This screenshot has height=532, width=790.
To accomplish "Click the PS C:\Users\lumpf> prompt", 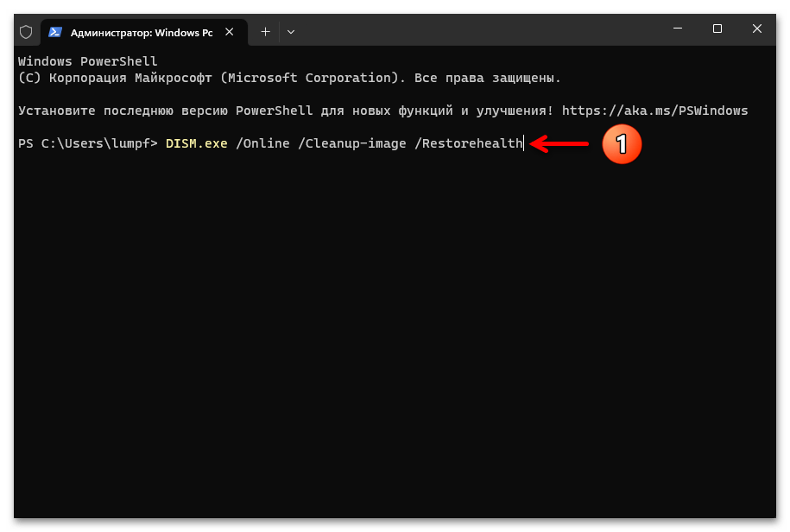I will pyautogui.click(x=87, y=143).
